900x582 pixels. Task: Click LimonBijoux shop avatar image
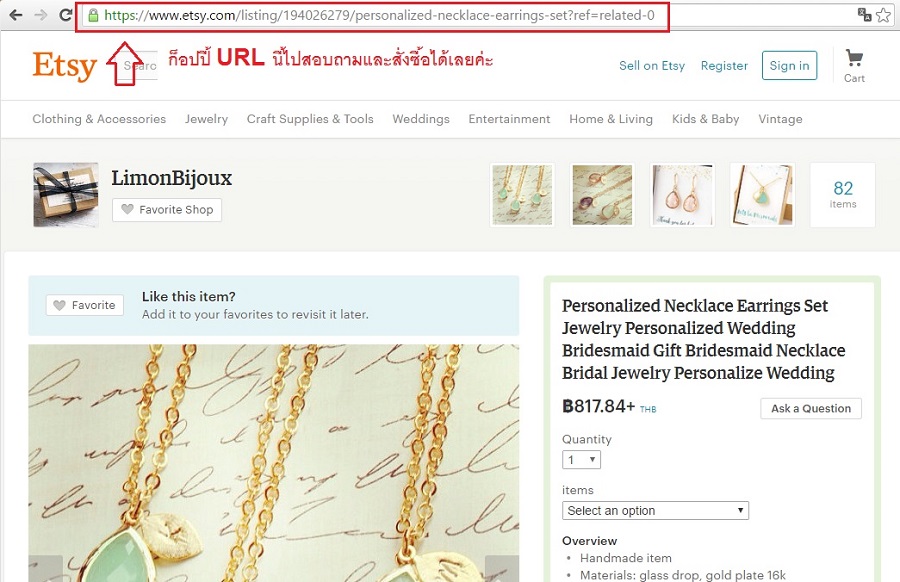pyautogui.click(x=65, y=195)
